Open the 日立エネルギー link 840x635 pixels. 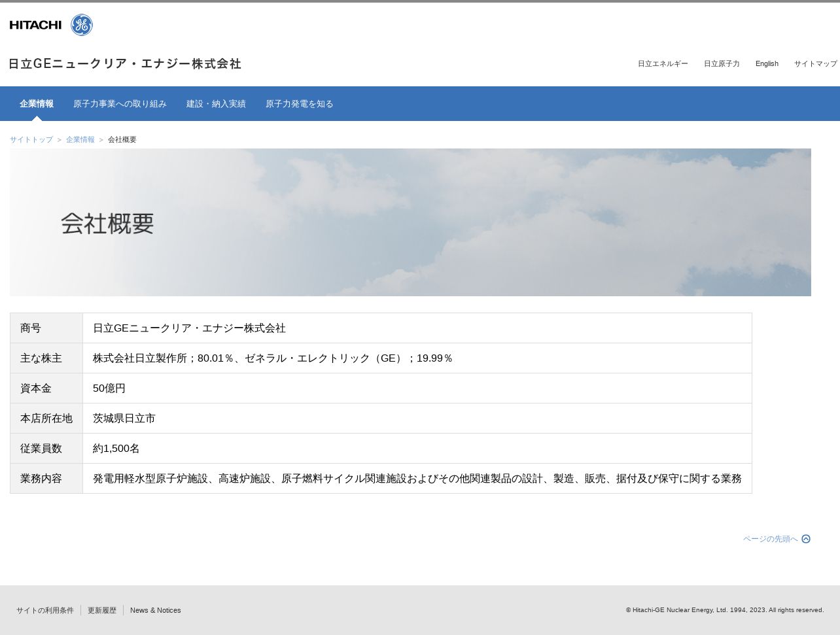663,63
